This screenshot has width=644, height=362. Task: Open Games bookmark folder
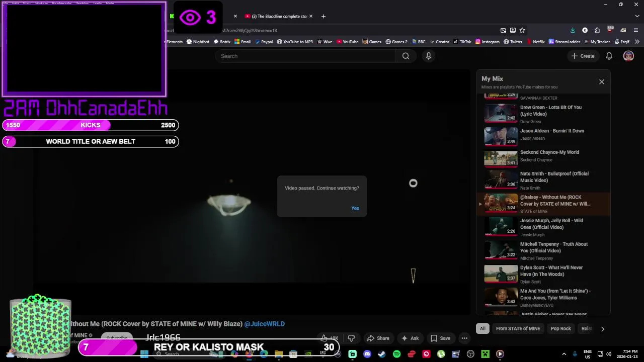(x=372, y=42)
